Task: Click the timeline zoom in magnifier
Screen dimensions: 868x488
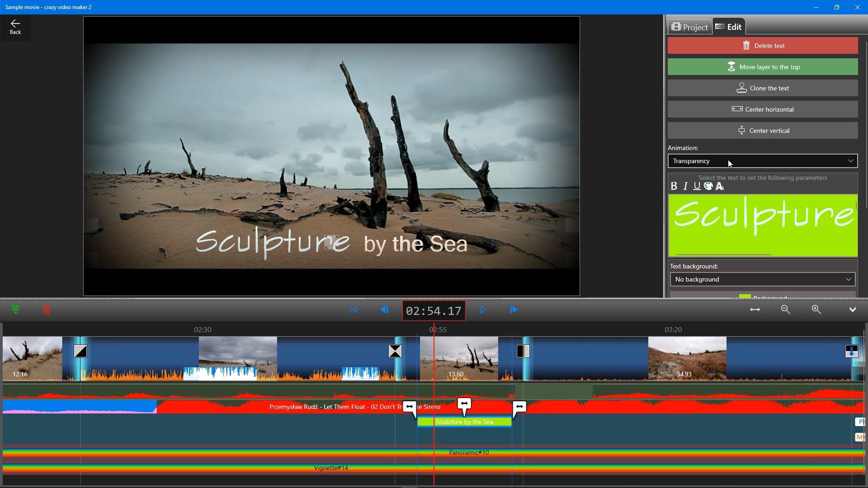Action: click(x=816, y=310)
